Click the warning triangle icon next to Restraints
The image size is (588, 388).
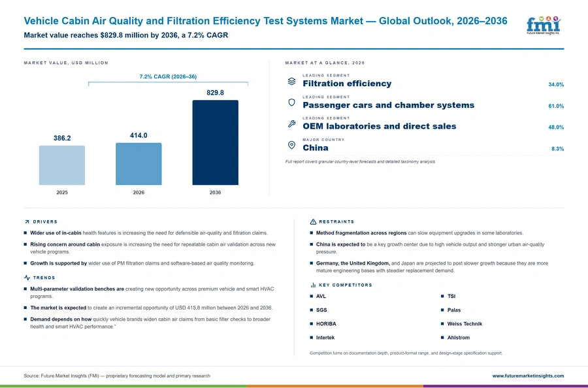313,222
